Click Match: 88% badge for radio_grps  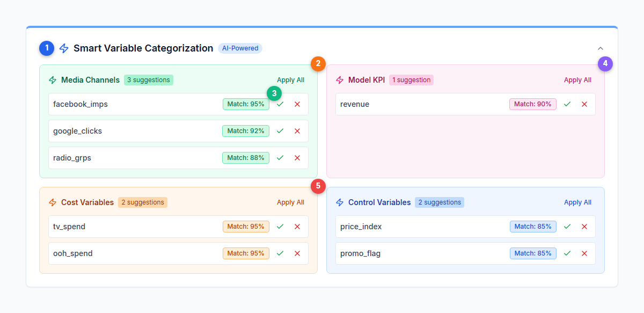coord(246,158)
